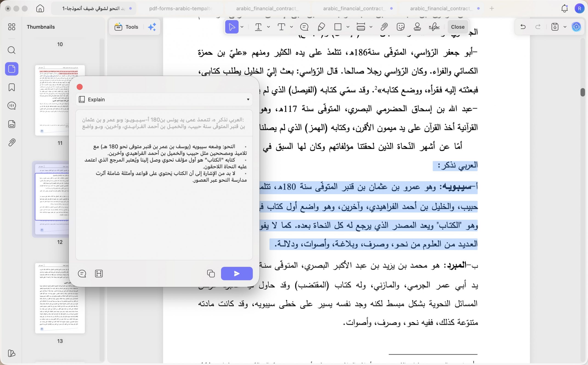This screenshot has height=365, width=588.
Task: Select the cursor pointer tool
Action: [x=232, y=27]
